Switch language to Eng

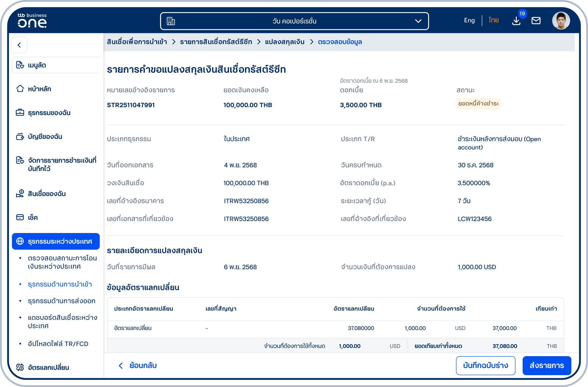click(469, 20)
